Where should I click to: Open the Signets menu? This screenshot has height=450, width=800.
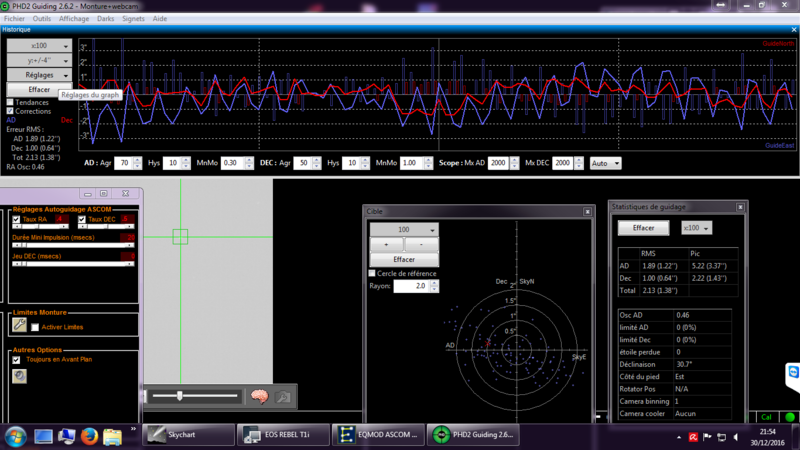coord(133,18)
